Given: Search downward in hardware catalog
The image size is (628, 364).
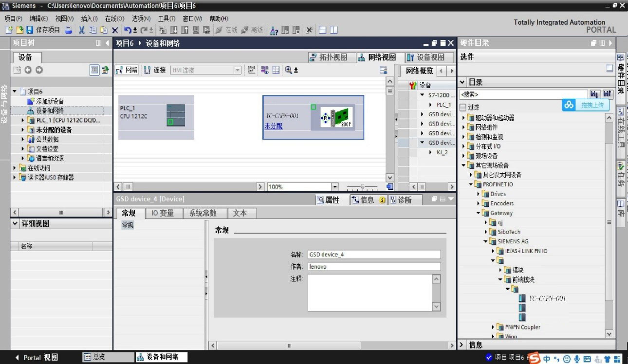Looking at the screenshot, I should (595, 94).
